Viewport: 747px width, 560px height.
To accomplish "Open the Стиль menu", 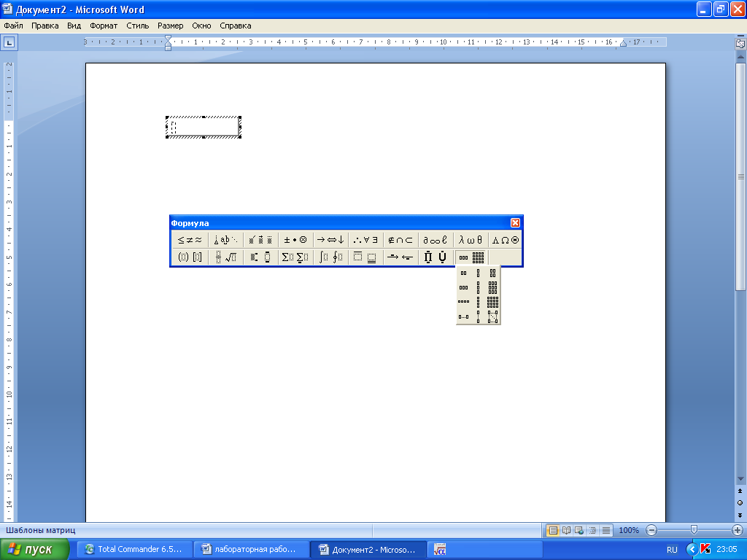I will [x=138, y=26].
